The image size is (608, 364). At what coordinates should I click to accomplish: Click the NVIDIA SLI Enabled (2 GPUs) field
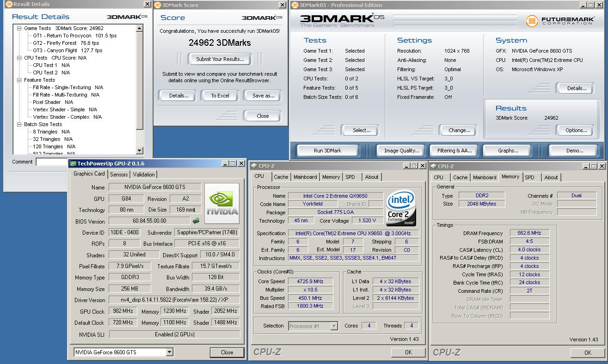click(175, 334)
